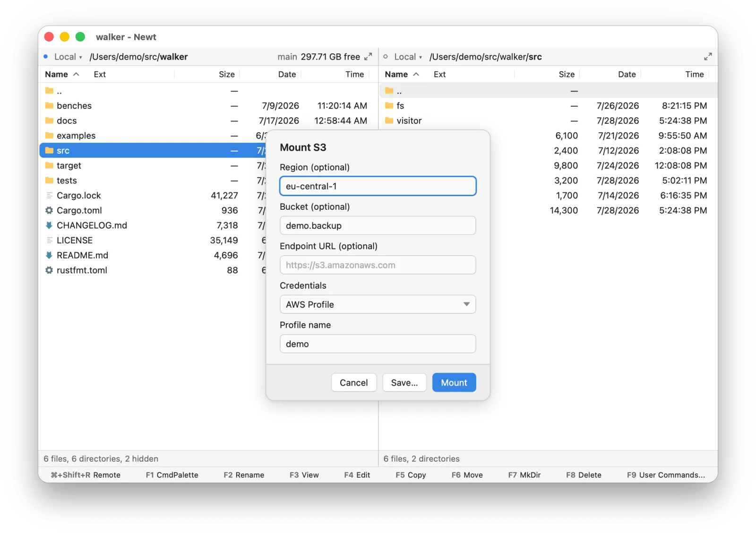Select the src folder row
This screenshot has width=756, height=533.
click(153, 150)
